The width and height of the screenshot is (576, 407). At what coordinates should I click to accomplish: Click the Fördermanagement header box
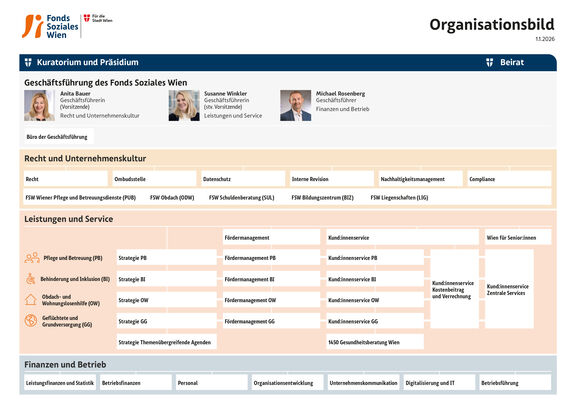271,237
